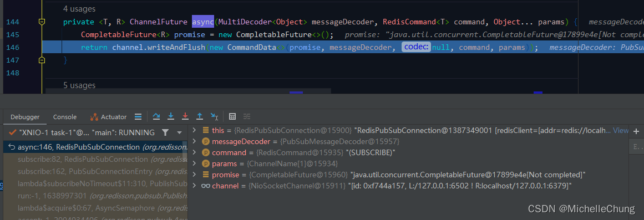Click the glasses watch icon beside channel
This screenshot has width=644, height=220.
[x=205, y=186]
